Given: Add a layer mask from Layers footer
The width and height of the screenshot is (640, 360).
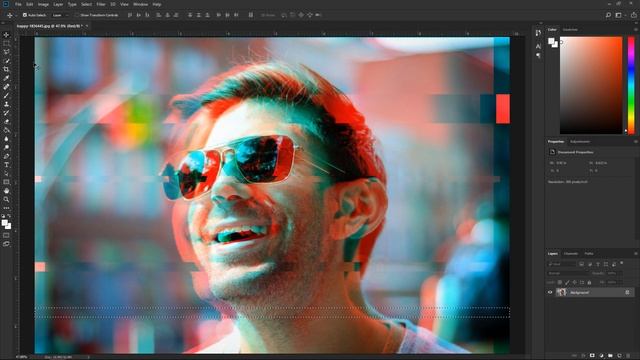Looking at the screenshot, I should click(x=592, y=356).
